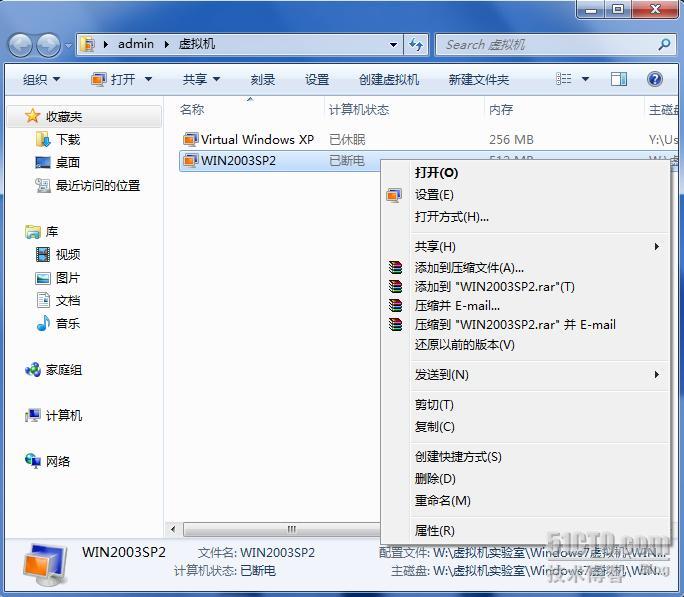
Task: Open the 图片 library
Action: pyautogui.click(x=58, y=278)
